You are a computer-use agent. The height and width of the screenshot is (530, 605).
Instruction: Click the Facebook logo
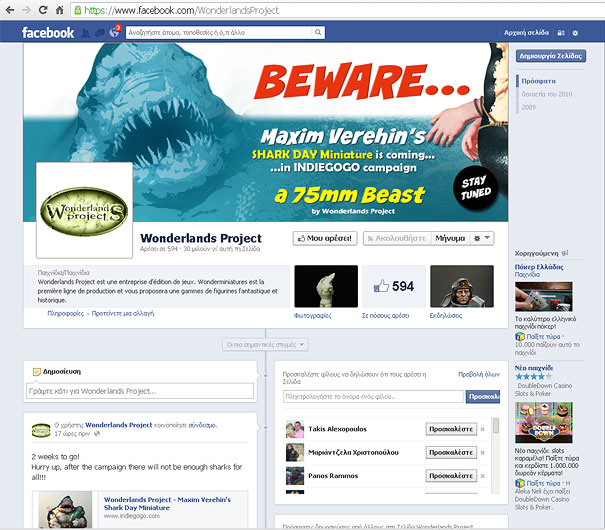click(48, 33)
